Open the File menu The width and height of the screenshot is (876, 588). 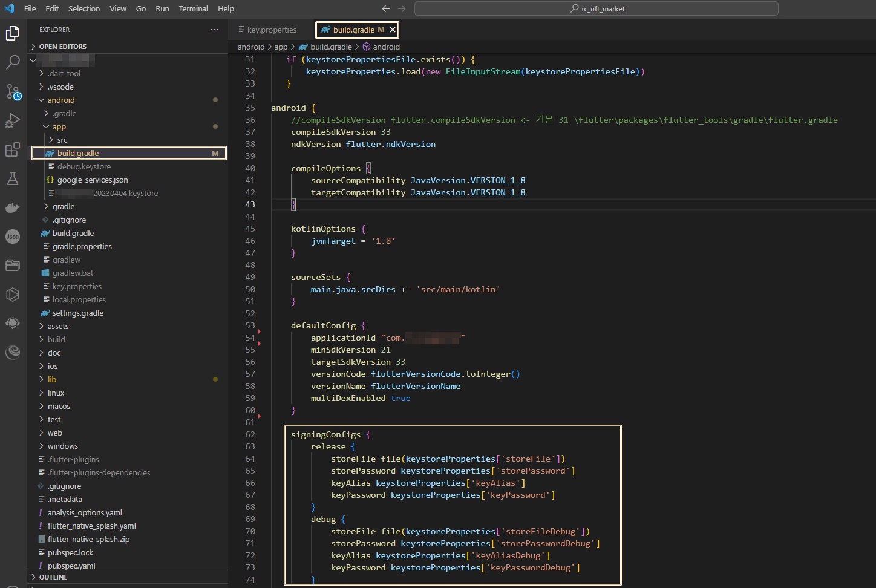point(30,8)
